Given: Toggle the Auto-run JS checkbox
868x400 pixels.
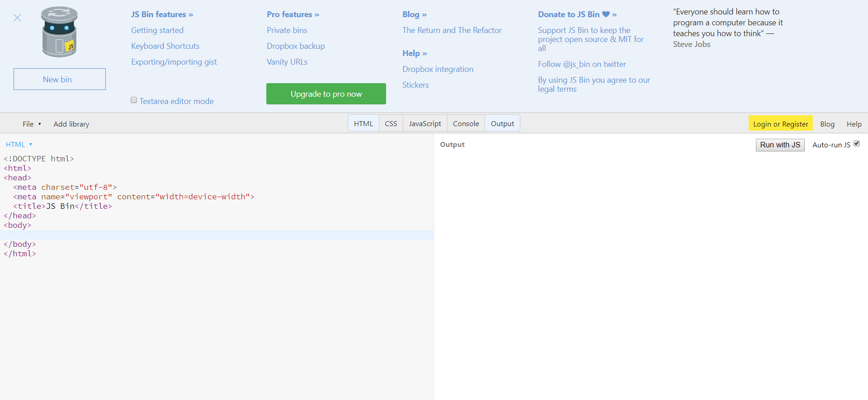Looking at the screenshot, I should click(856, 144).
